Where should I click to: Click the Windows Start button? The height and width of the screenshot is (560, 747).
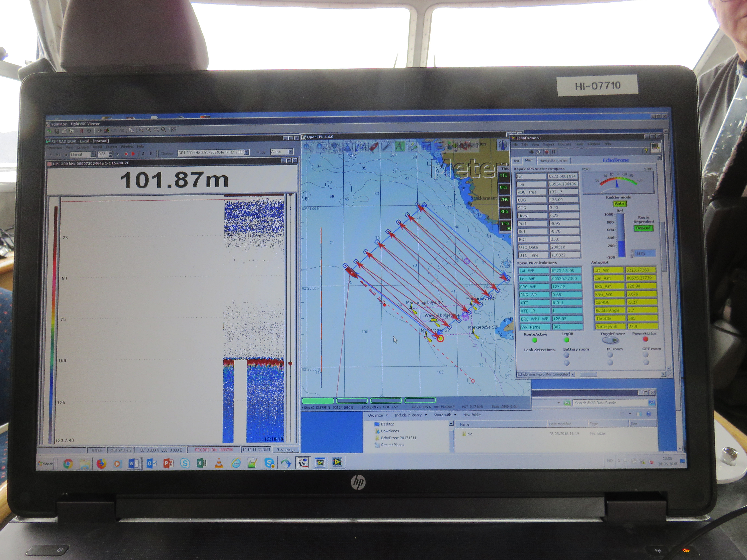(x=45, y=463)
